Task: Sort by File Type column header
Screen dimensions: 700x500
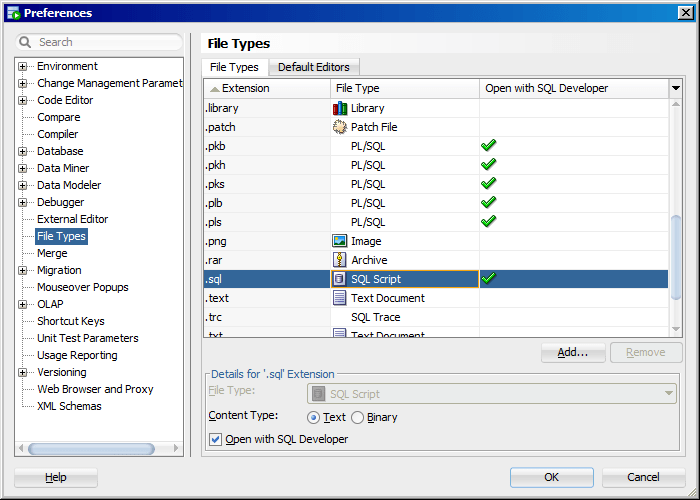Action: (405, 88)
